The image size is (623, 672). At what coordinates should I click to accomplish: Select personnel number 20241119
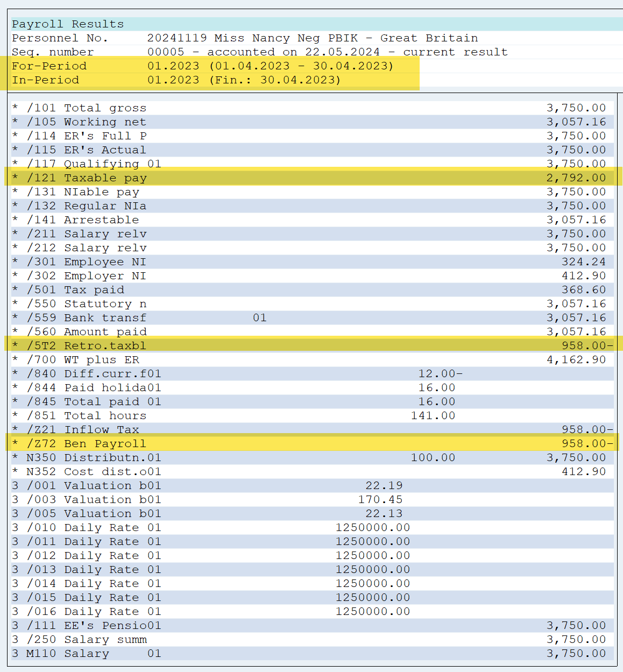pyautogui.click(x=177, y=38)
